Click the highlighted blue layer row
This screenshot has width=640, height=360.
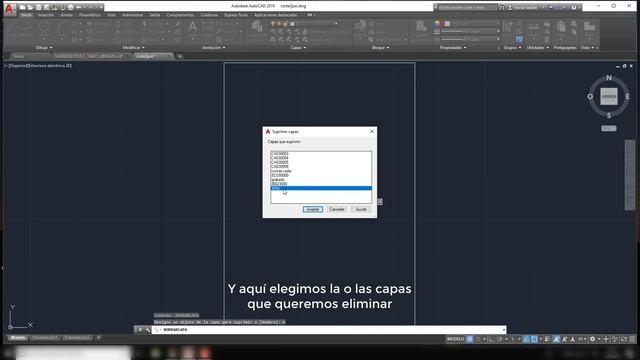pyautogui.click(x=321, y=188)
